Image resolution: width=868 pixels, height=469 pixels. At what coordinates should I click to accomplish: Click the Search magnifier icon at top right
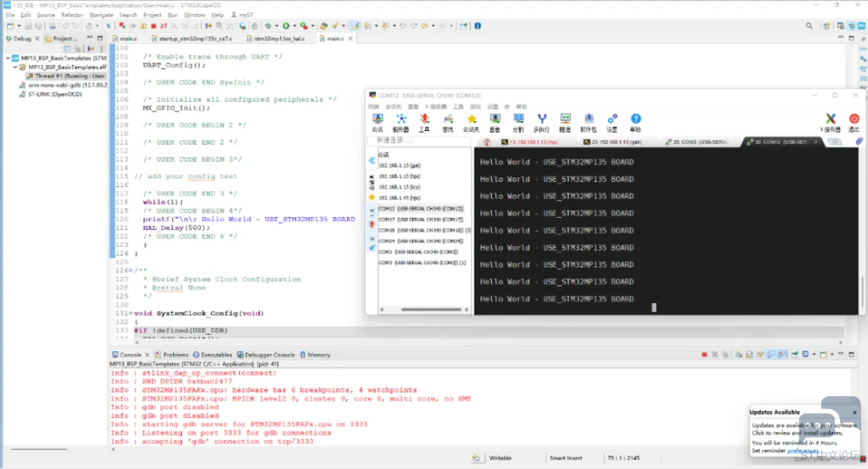coord(809,25)
